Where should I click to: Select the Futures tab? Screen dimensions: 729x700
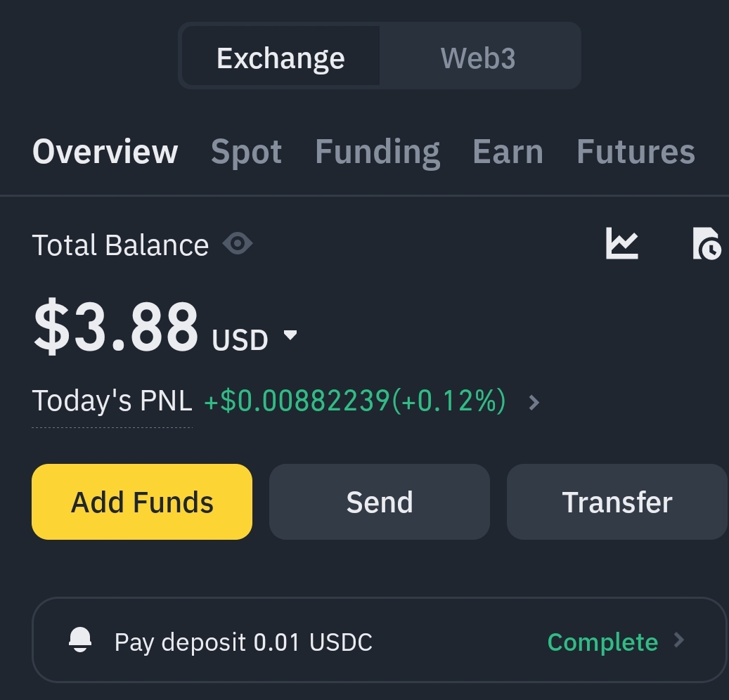click(636, 152)
